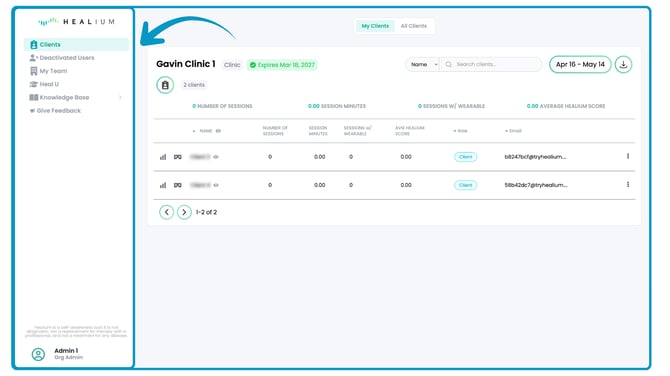Viewport: 670px width, 376px height.
Task: Click the Admin 1 Org Admin name label
Action: (68, 354)
